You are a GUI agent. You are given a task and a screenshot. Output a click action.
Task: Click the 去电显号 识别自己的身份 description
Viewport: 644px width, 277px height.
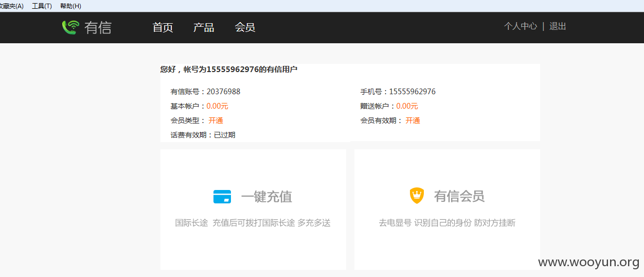pos(447,223)
